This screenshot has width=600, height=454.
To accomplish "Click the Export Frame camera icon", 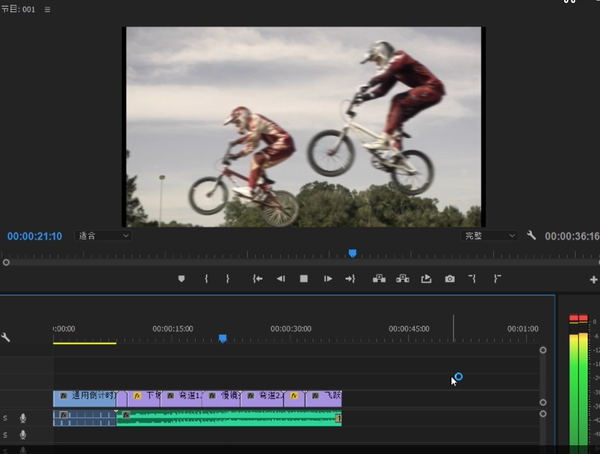I will pos(449,279).
